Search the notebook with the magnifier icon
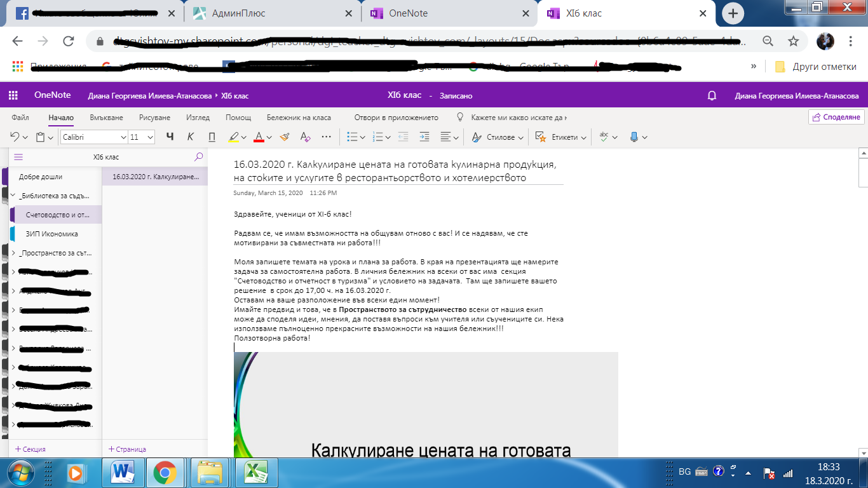The width and height of the screenshot is (868, 488). tap(199, 157)
